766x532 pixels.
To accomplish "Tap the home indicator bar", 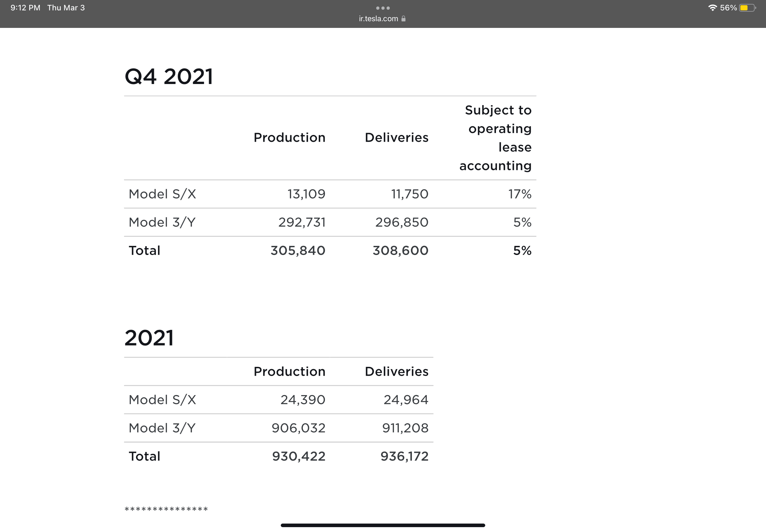I will [x=383, y=525].
